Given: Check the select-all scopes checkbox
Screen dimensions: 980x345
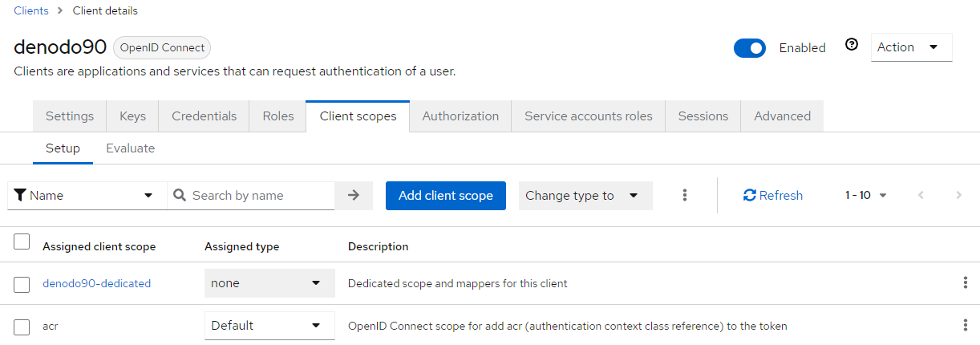Looking at the screenshot, I should tap(22, 241).
